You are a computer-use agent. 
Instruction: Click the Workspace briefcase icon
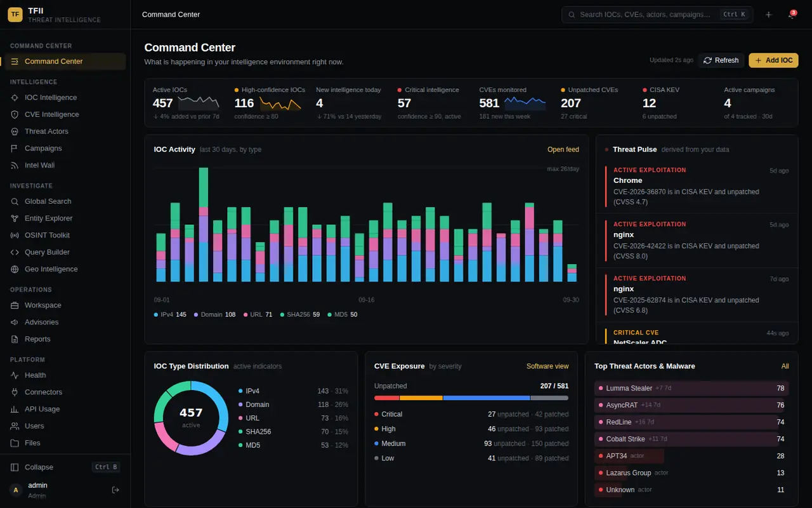pos(15,305)
